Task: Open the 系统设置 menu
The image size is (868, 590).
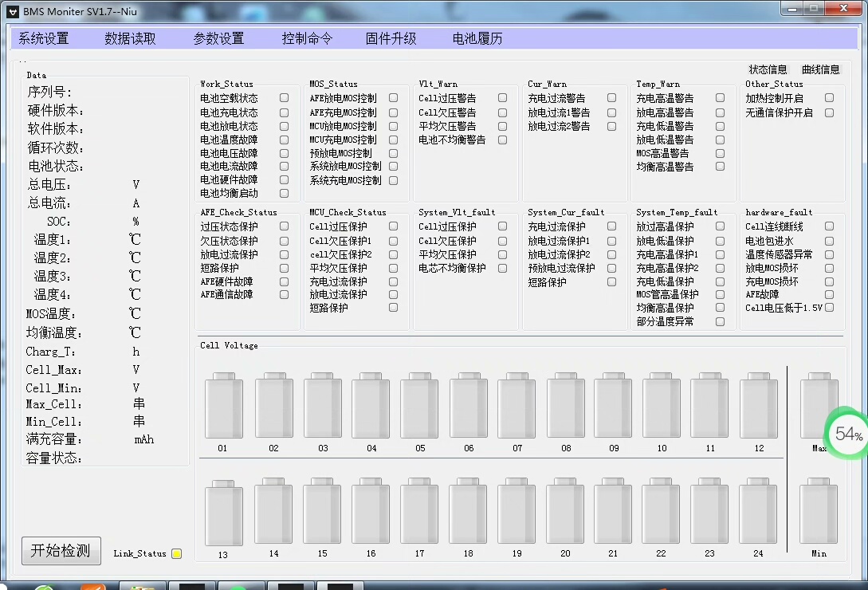Action: tap(44, 38)
